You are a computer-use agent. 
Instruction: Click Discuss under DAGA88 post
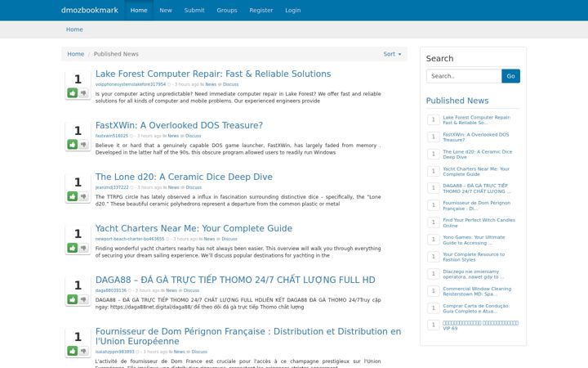(191, 290)
